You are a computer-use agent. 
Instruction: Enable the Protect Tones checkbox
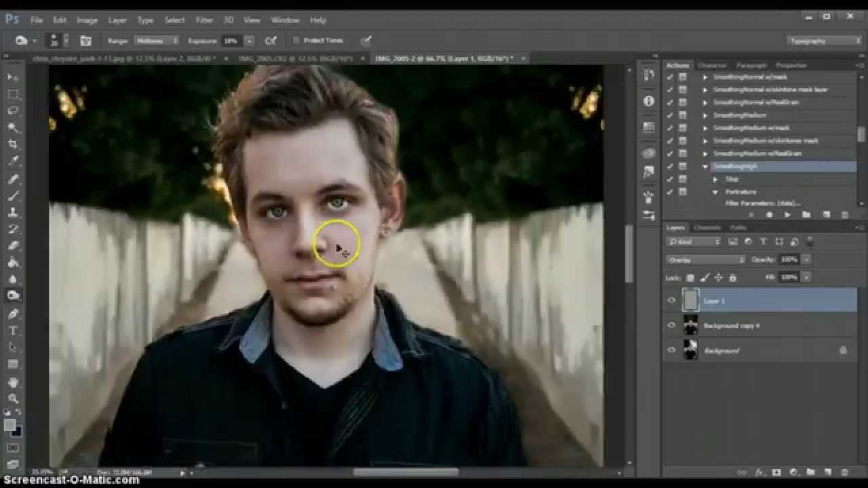(296, 41)
